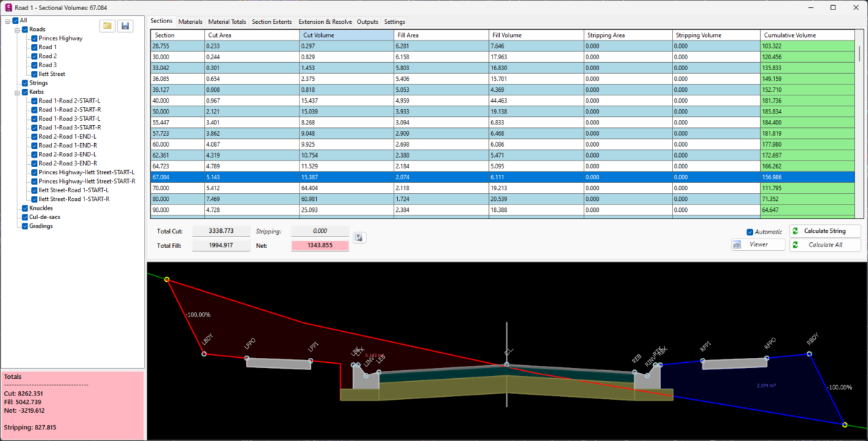Click the Fill Volume column header
This screenshot has width=868, height=441.
536,35
